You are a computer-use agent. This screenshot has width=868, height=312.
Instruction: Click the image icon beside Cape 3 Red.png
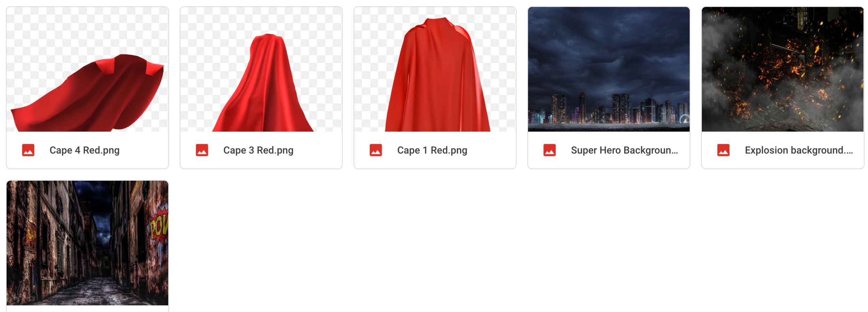(202, 150)
